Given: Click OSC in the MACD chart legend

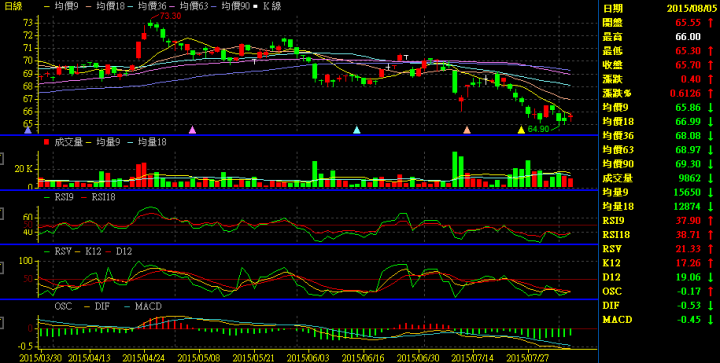Looking at the screenshot, I should tap(63, 306).
